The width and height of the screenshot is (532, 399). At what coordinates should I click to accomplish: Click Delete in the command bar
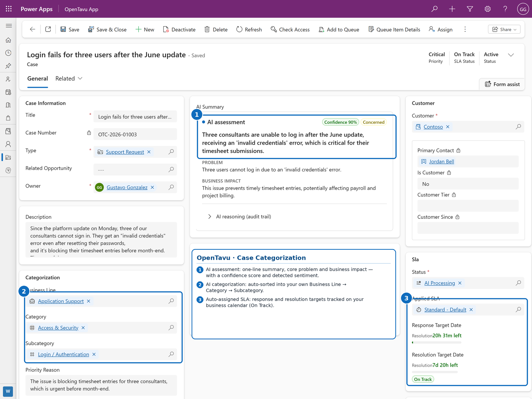(x=216, y=30)
